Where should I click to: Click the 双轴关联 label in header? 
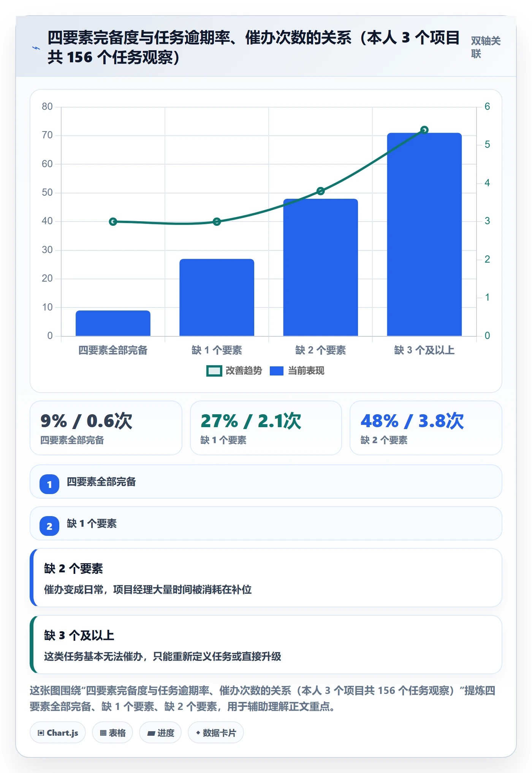[x=486, y=47]
